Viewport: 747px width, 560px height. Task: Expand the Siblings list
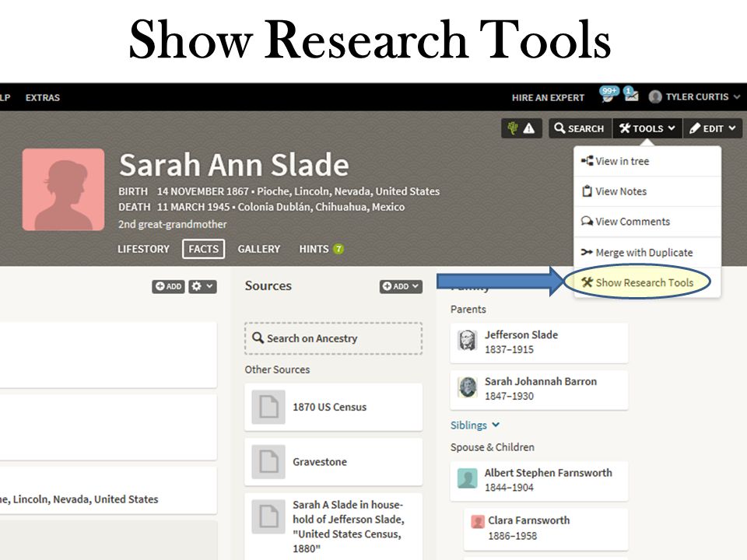pos(475,425)
